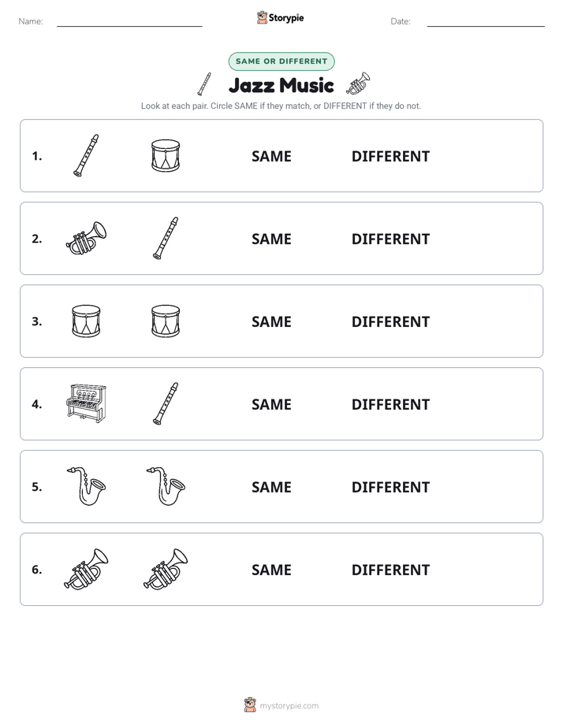Click the right saxophone in row 5

(x=166, y=486)
